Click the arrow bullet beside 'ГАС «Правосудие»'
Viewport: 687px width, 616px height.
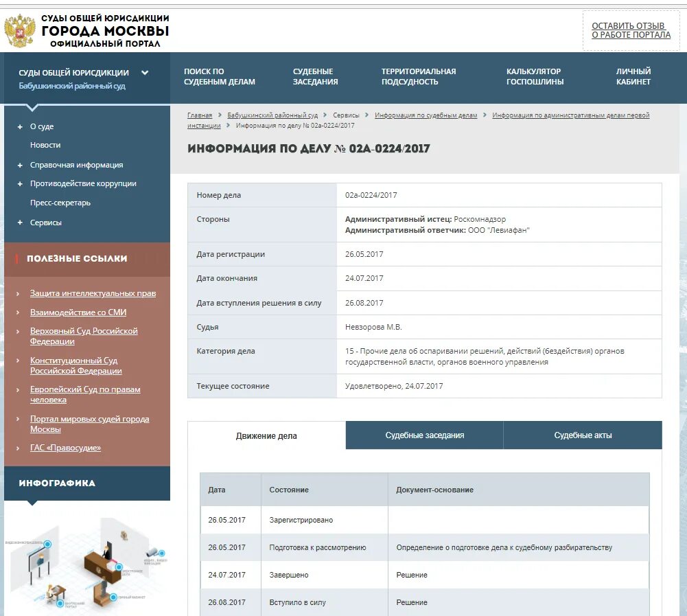click(x=18, y=448)
